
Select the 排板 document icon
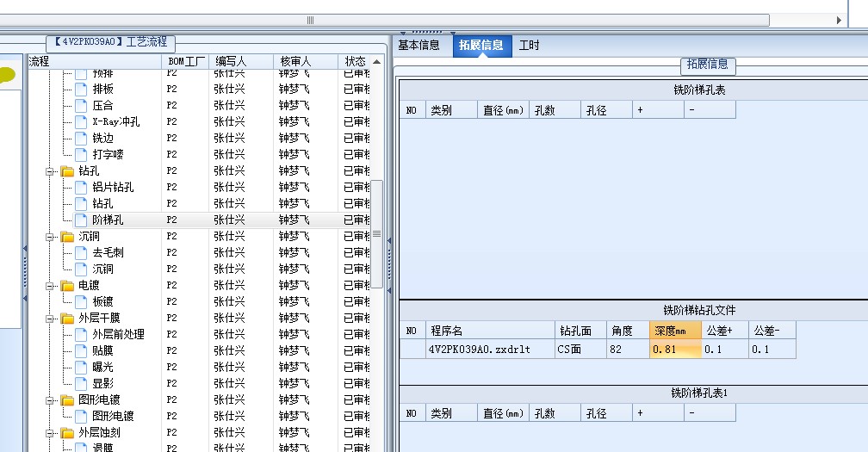pyautogui.click(x=81, y=89)
